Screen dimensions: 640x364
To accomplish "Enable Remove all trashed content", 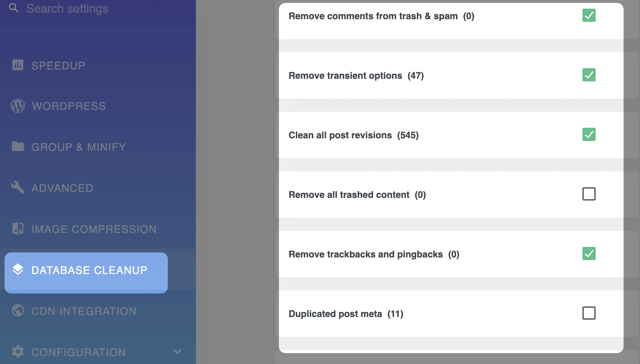I will (x=589, y=194).
